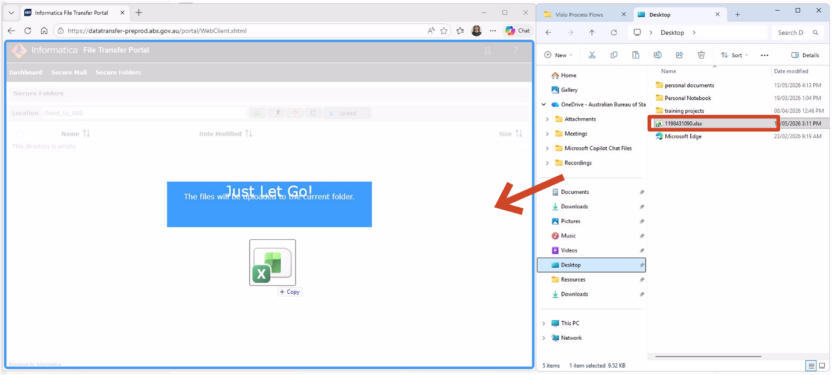Viewport: 832px width, 375px height.
Task: Add a new File Explorer tab
Action: (737, 14)
